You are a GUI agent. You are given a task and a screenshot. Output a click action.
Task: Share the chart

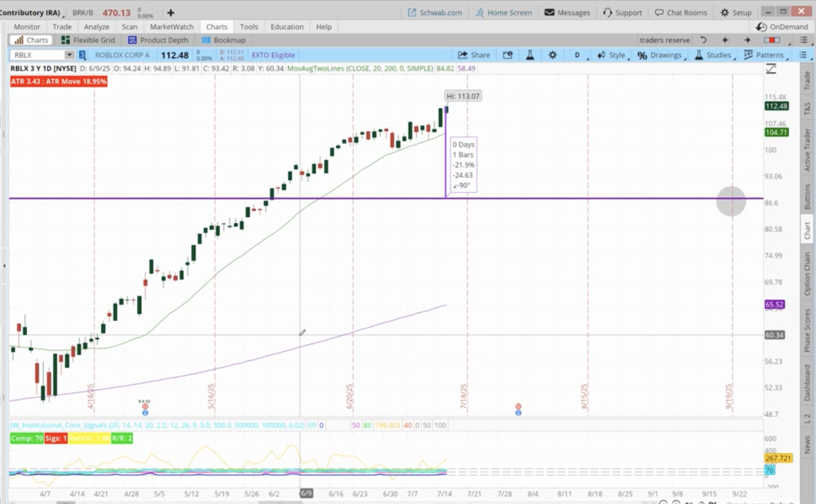coord(474,55)
